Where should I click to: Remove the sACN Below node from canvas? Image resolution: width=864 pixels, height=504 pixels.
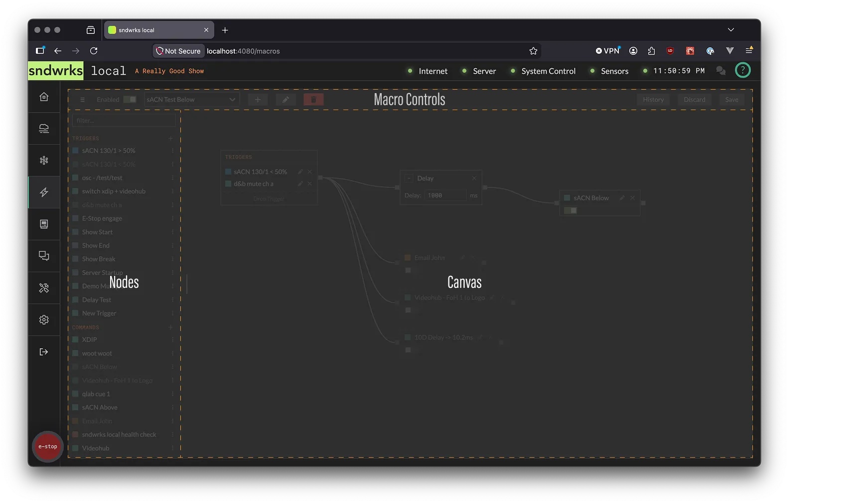(632, 198)
